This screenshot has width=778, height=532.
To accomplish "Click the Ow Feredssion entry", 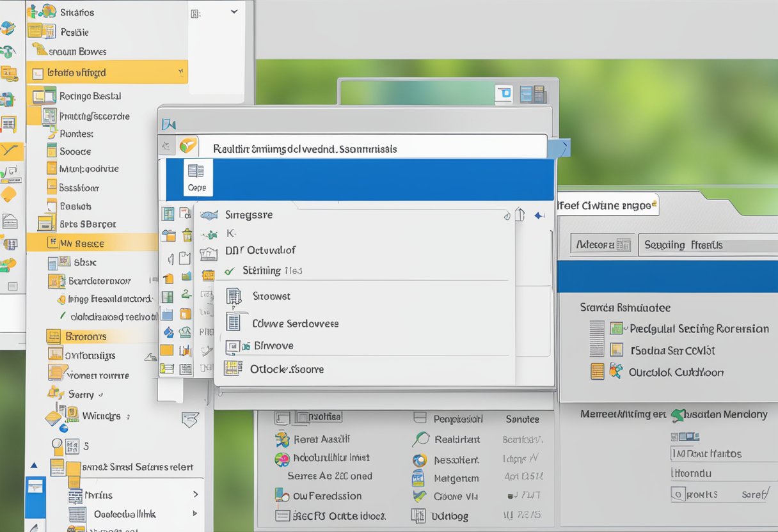I will click(x=326, y=496).
